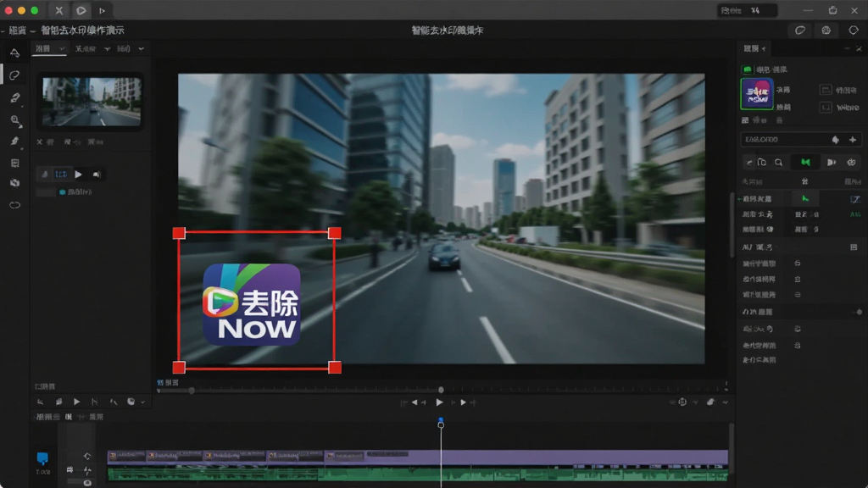Click the loop link icon in left sidebar
Screen dimensions: 868x488
pos(15,205)
